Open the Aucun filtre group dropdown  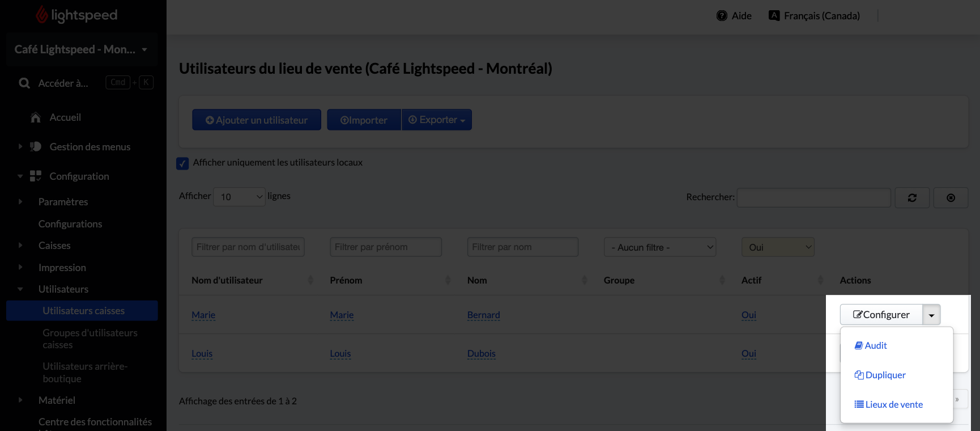coord(660,247)
